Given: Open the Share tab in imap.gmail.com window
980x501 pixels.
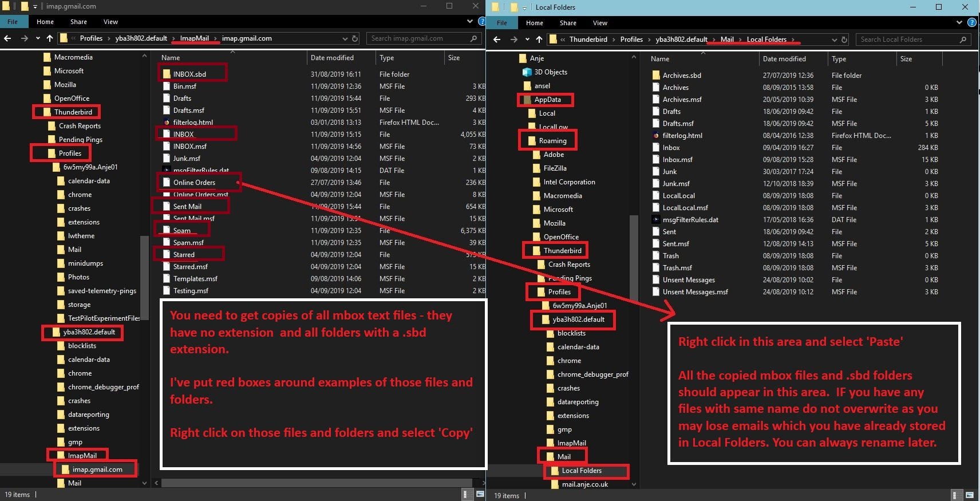Looking at the screenshot, I should (x=79, y=22).
